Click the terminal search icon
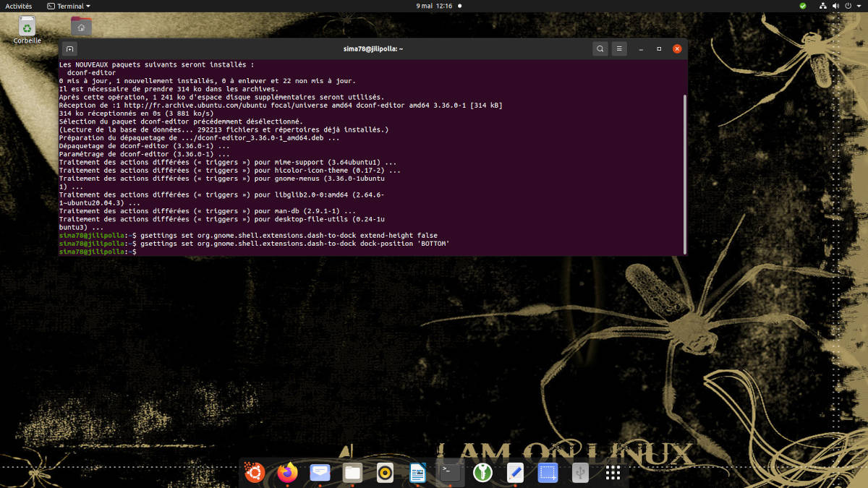 tap(600, 49)
